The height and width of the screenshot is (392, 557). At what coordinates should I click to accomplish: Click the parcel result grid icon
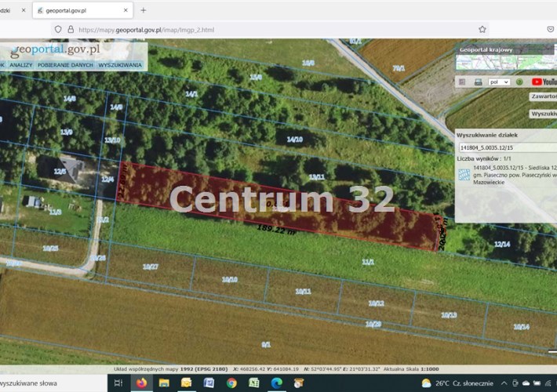tap(464, 174)
